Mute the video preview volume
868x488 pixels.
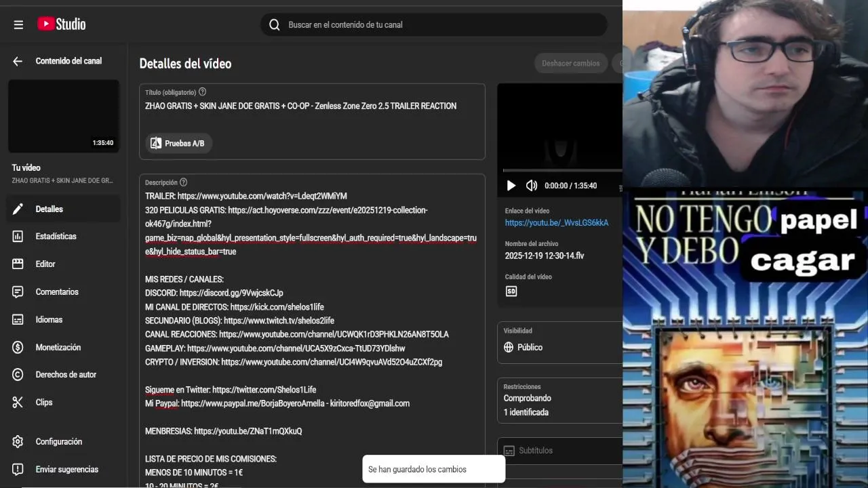point(532,186)
